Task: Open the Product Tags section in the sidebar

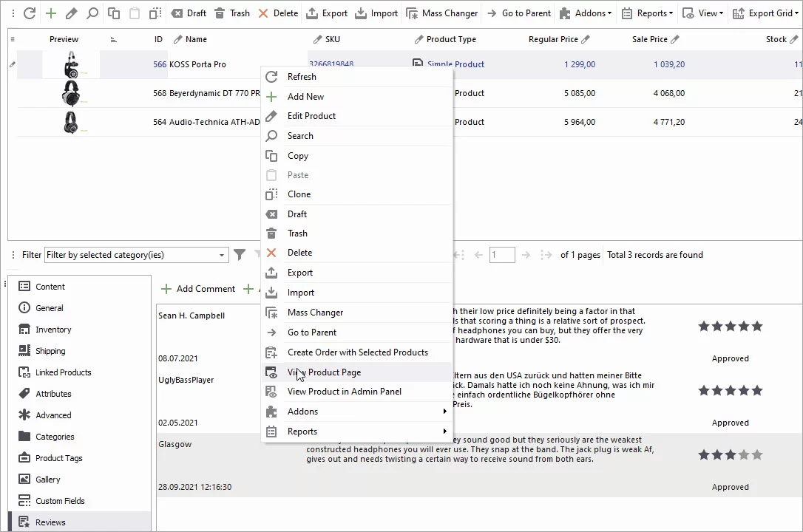Action: click(58, 458)
